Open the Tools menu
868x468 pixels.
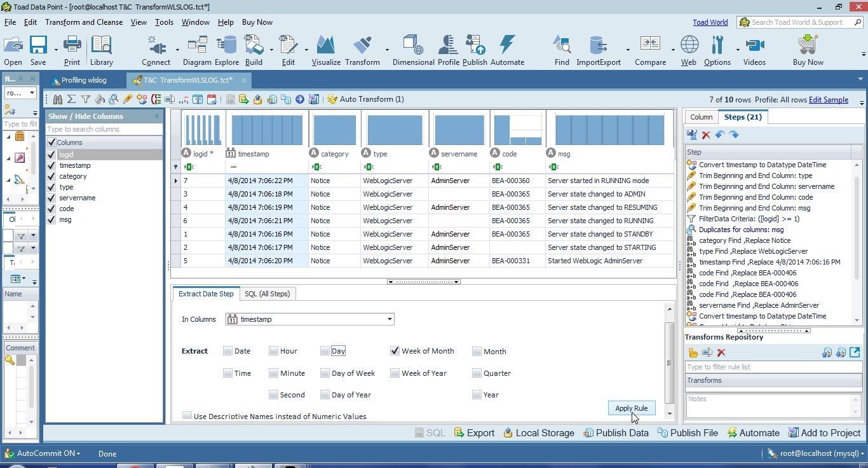pyautogui.click(x=164, y=22)
